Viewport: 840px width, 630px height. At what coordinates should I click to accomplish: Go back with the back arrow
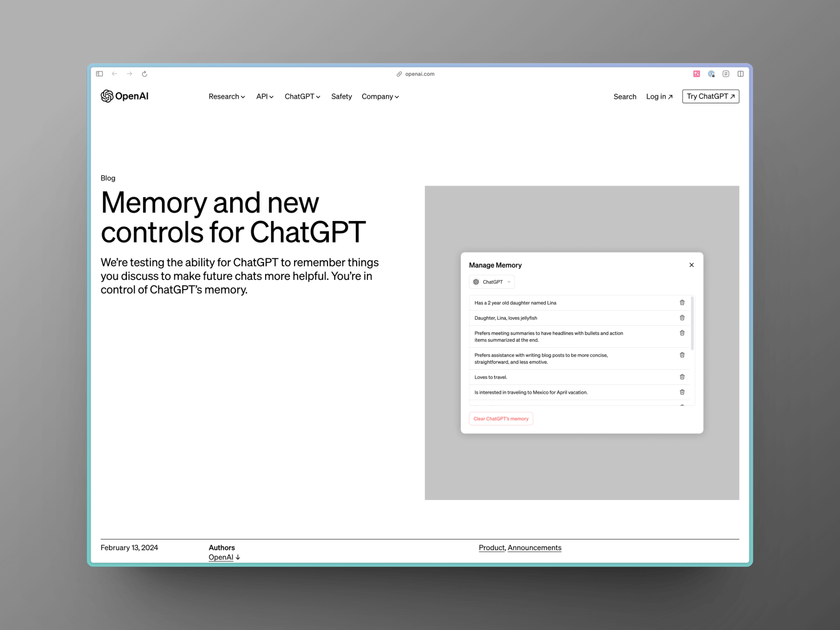[x=115, y=74]
